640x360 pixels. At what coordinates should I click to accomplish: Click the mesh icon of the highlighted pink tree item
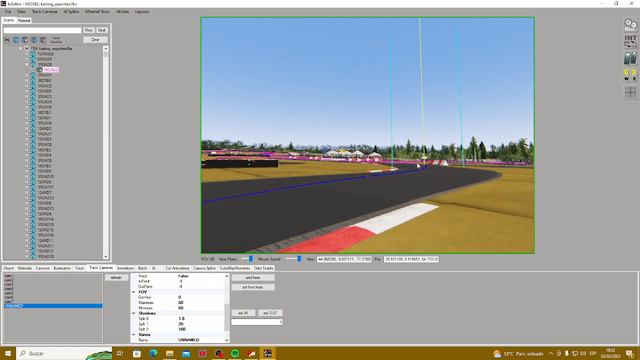[x=39, y=70]
